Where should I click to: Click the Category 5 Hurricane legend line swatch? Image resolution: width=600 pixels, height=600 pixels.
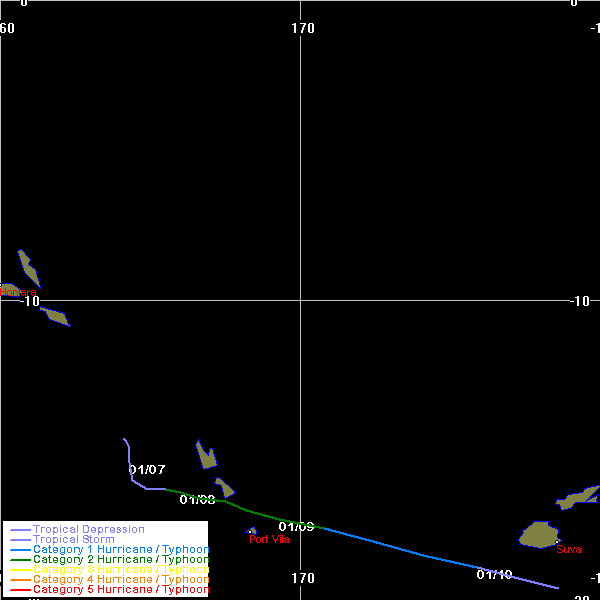[19, 590]
